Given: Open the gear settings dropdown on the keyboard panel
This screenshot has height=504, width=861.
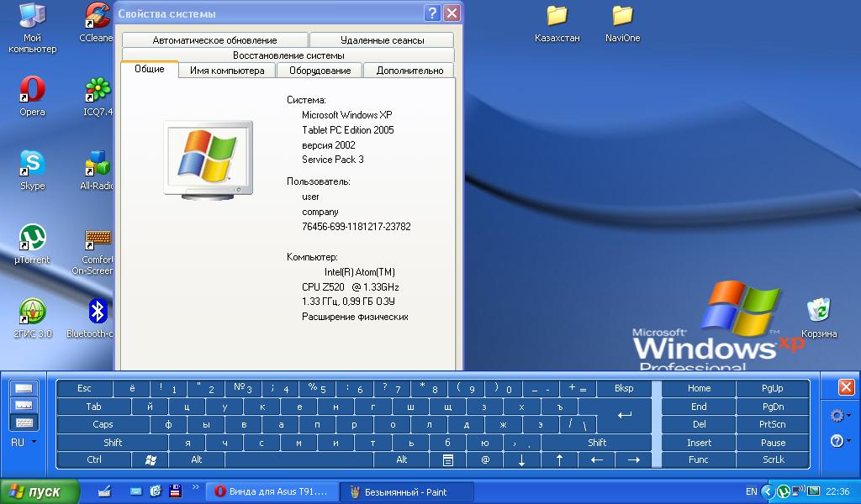Looking at the screenshot, I should (840, 415).
